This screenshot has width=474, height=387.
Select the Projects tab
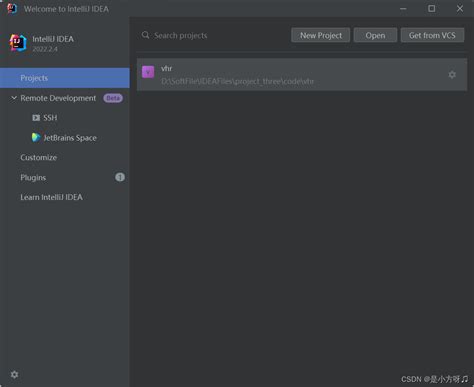pyautogui.click(x=65, y=78)
